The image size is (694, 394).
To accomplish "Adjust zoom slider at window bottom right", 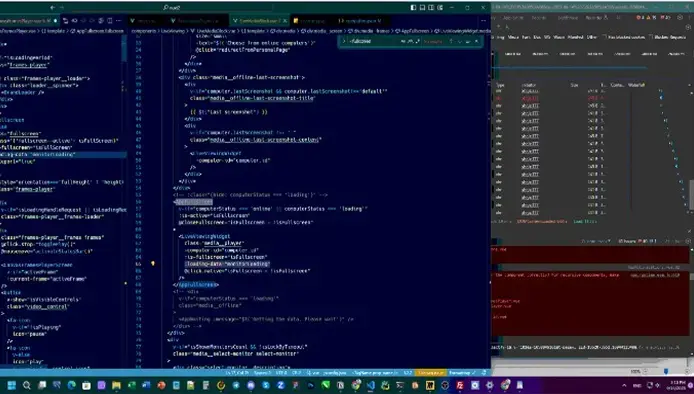I will [666, 371].
